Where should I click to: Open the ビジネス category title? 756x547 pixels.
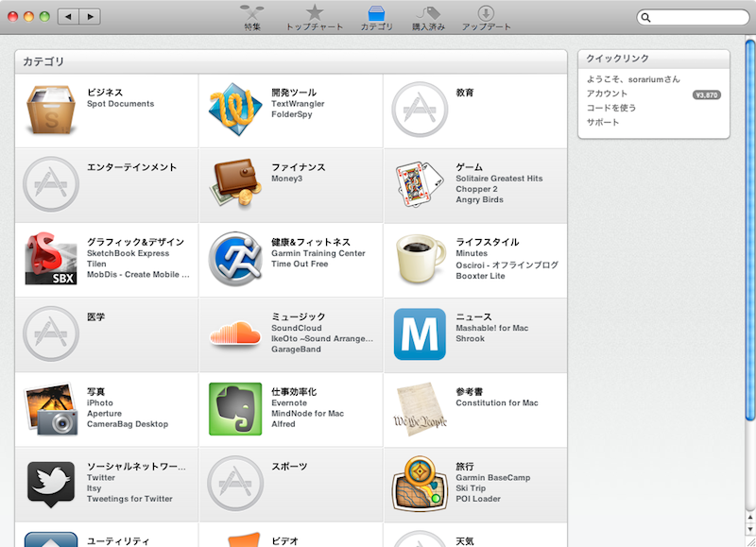(105, 92)
